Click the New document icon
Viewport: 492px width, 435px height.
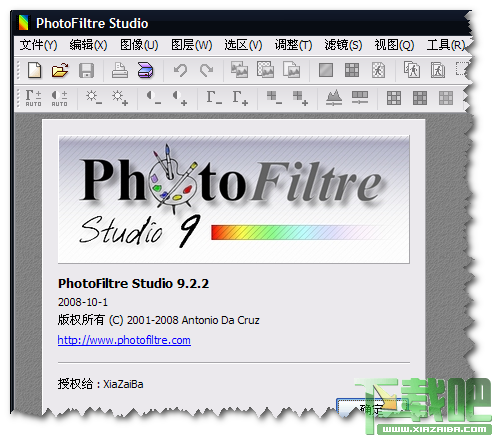[x=34, y=70]
